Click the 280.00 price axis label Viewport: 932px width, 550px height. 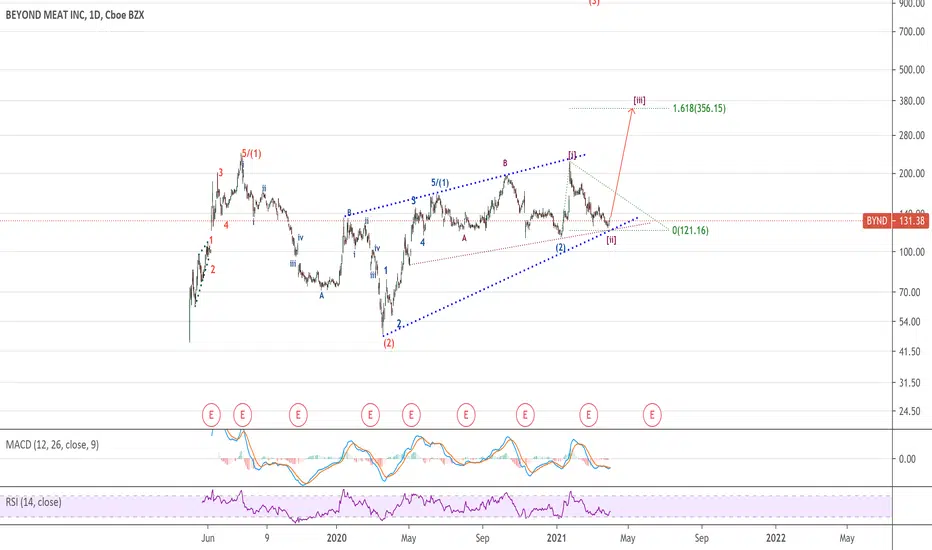pyautogui.click(x=912, y=136)
